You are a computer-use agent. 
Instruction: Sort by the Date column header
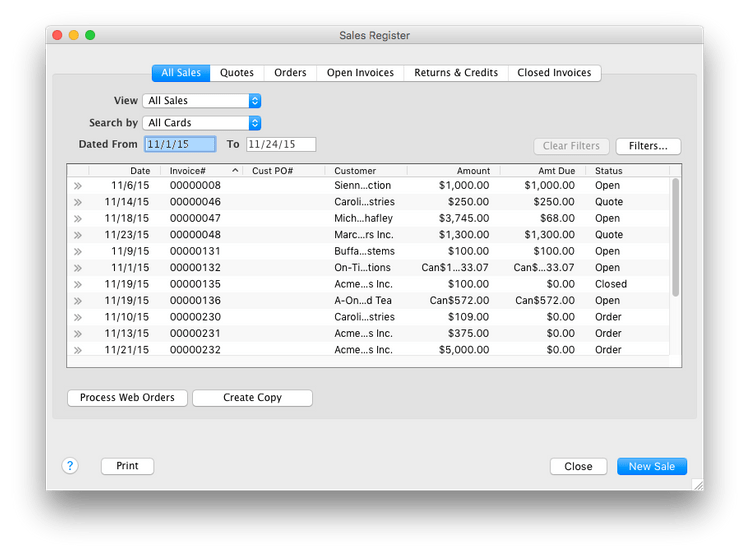point(124,171)
